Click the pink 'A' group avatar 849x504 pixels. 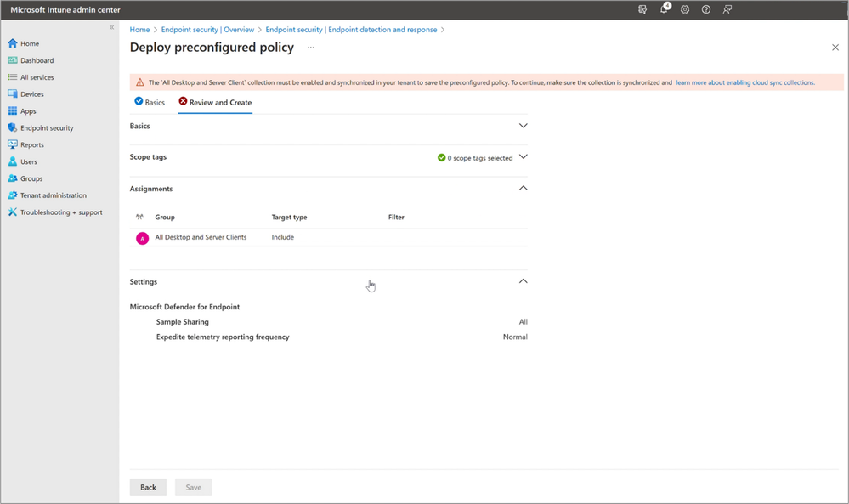point(143,238)
